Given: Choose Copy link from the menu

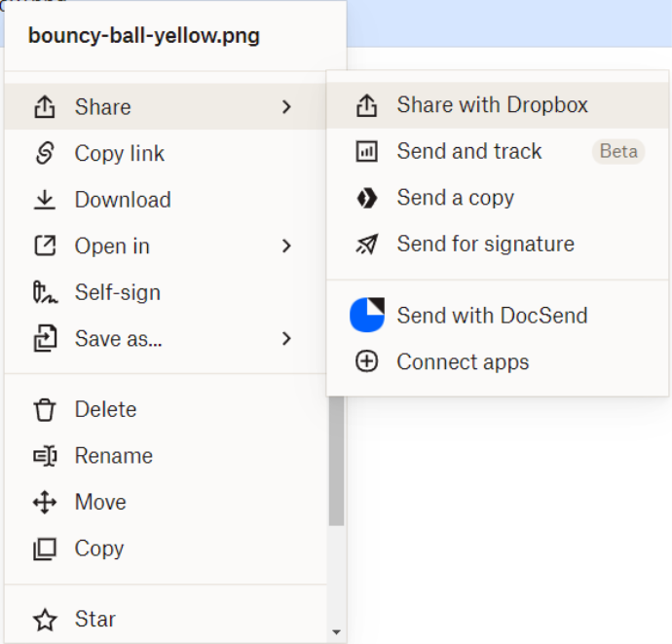Looking at the screenshot, I should 166,153.
